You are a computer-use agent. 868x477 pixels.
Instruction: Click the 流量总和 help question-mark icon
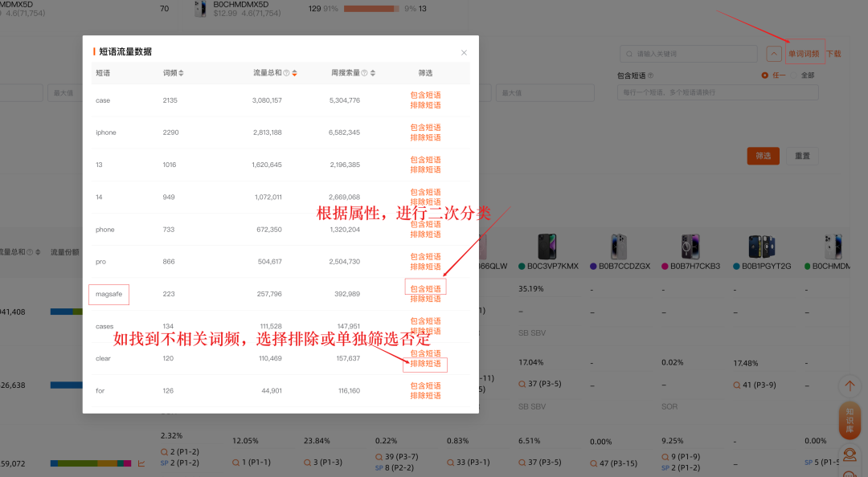(285, 71)
